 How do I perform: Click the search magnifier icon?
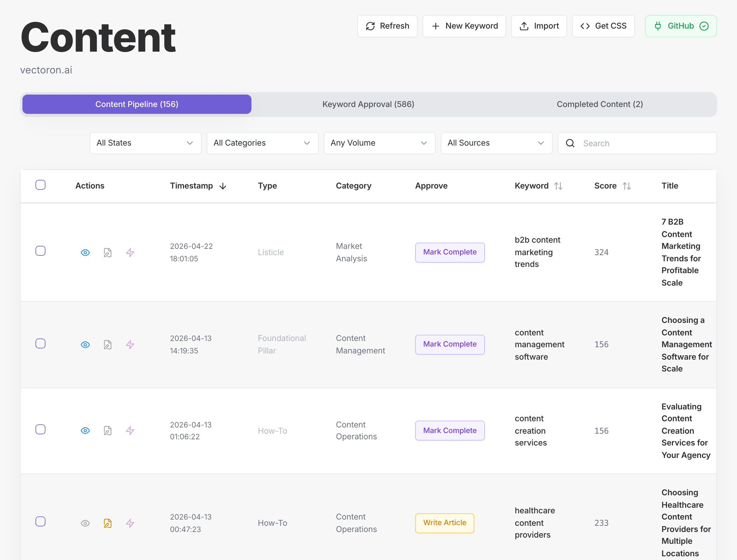(x=570, y=143)
